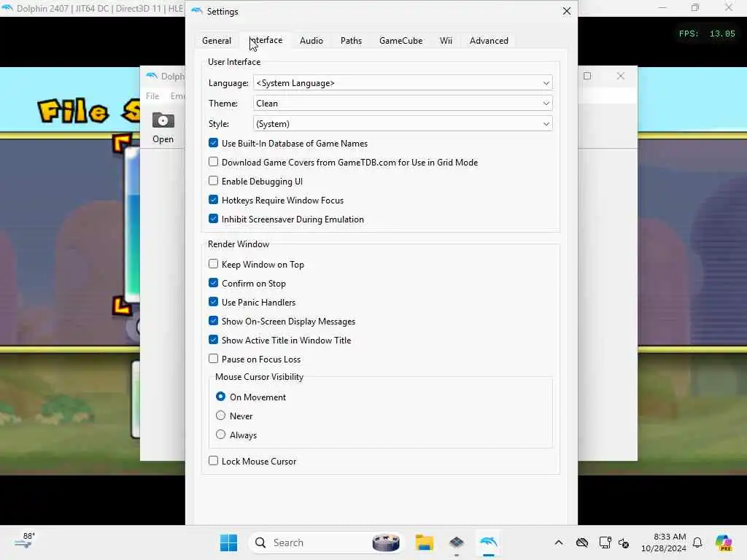Open the General settings tab

(217, 41)
